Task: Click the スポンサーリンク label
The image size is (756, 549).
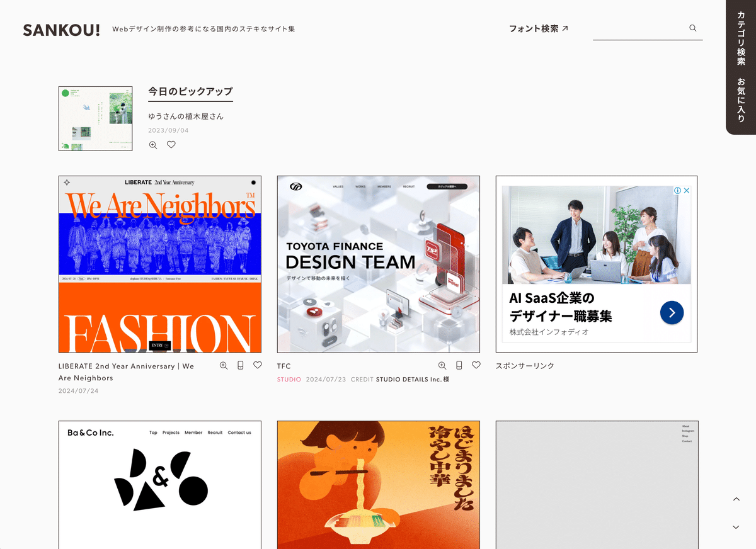Action: click(x=525, y=366)
